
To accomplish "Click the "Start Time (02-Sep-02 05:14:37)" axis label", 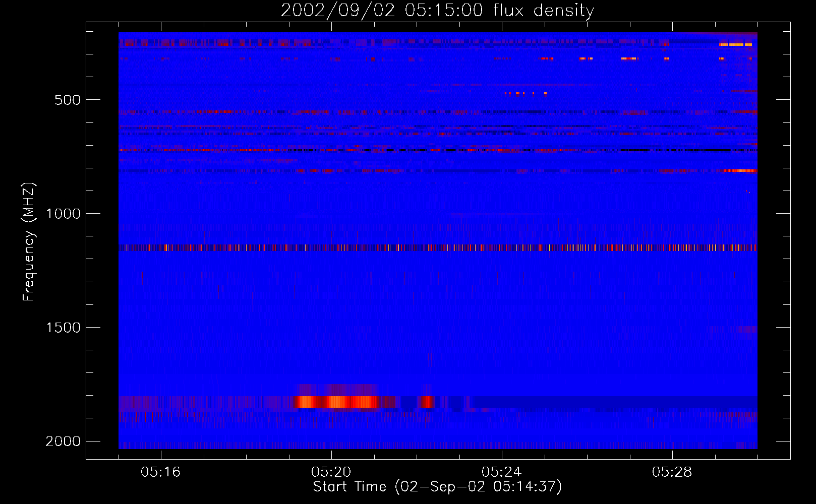I will [x=437, y=487].
